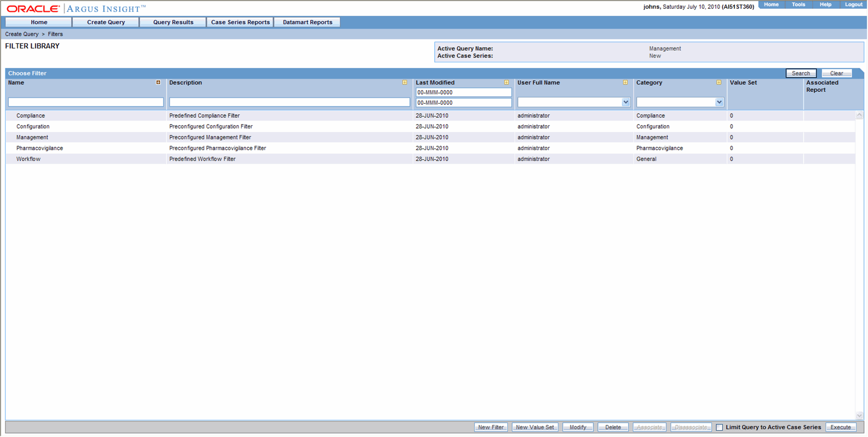Click the Description column sort icon
Image resolution: width=868 pixels, height=437 pixels.
point(405,83)
